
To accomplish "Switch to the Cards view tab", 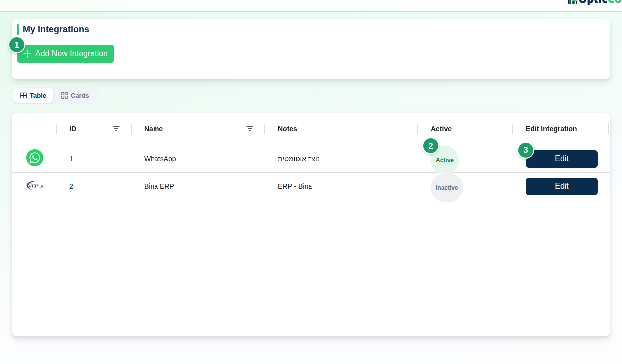I will [75, 95].
